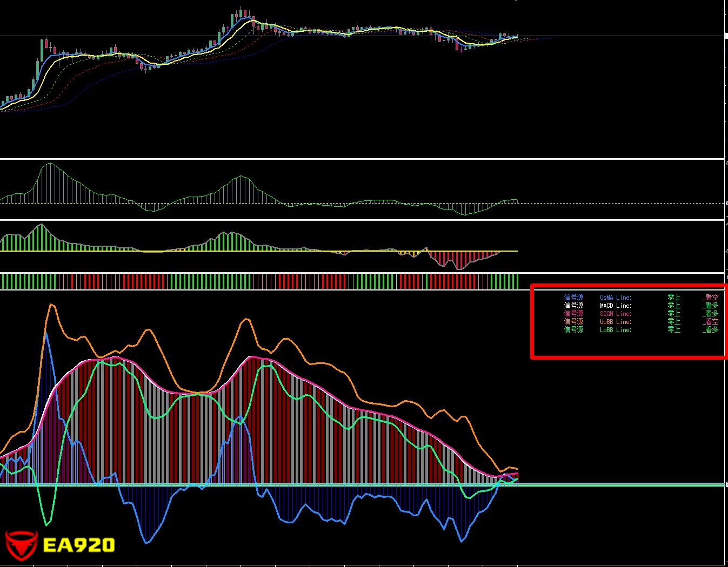Click the 零上 value in LoBB row

674,330
